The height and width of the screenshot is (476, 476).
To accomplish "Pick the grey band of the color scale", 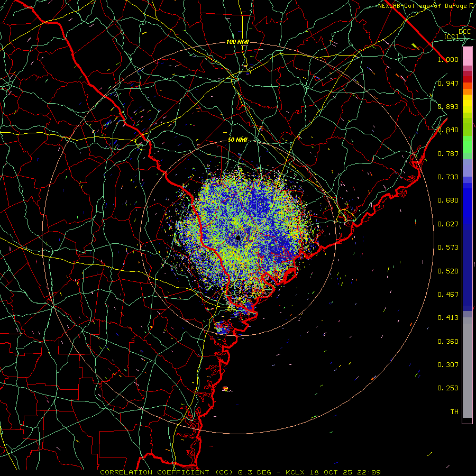I will coord(467,368).
